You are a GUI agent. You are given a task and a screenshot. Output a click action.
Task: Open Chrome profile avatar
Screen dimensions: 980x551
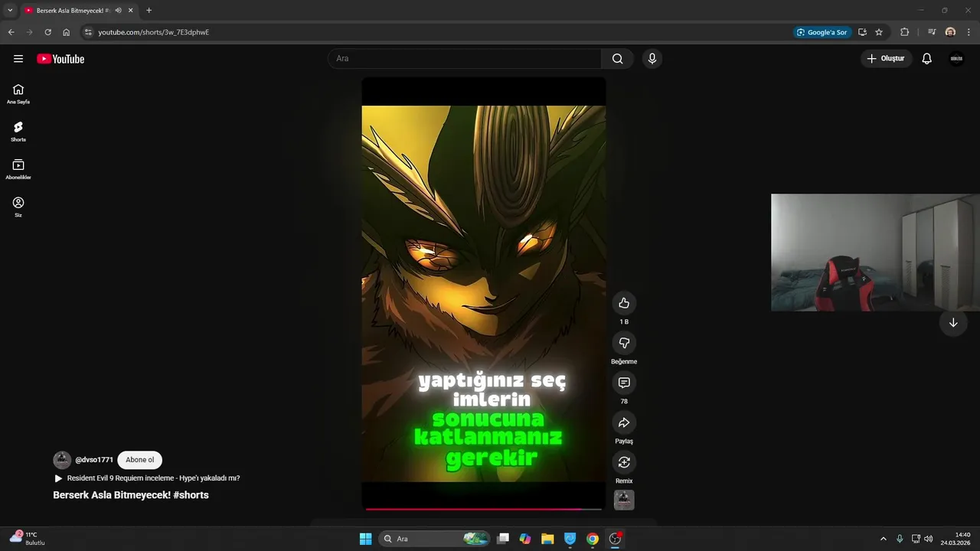point(950,32)
